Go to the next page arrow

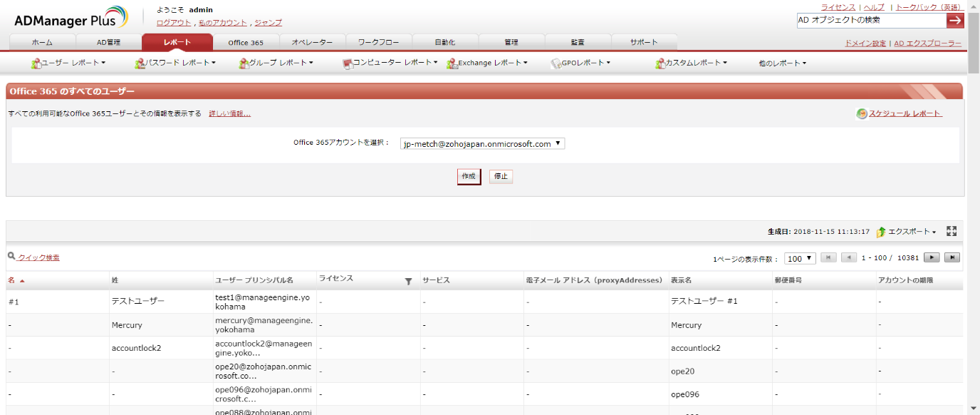[x=932, y=257]
